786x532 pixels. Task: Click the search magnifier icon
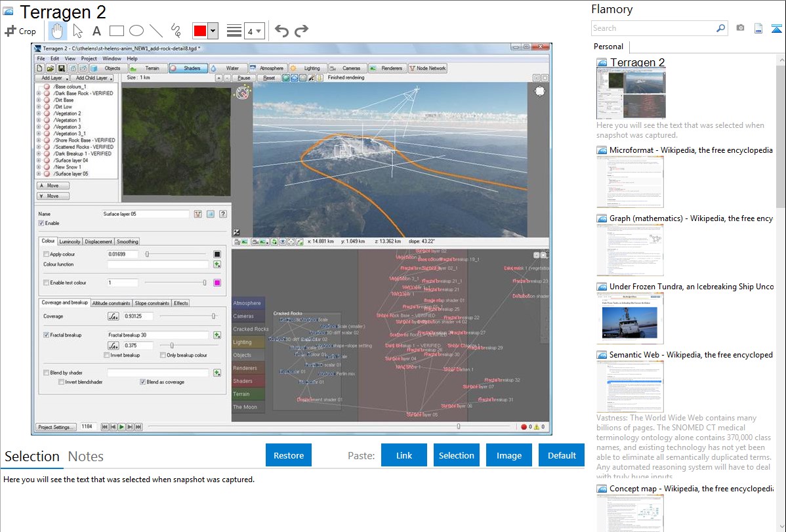pyautogui.click(x=720, y=28)
